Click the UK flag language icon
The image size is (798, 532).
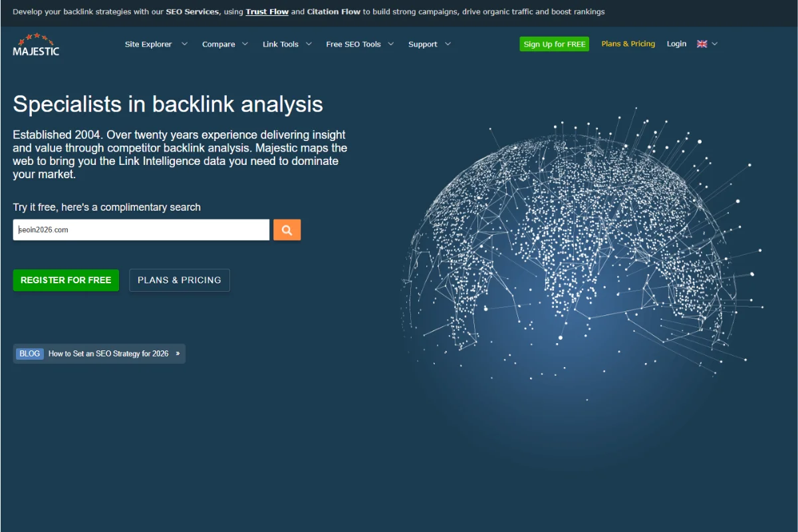[x=702, y=43]
